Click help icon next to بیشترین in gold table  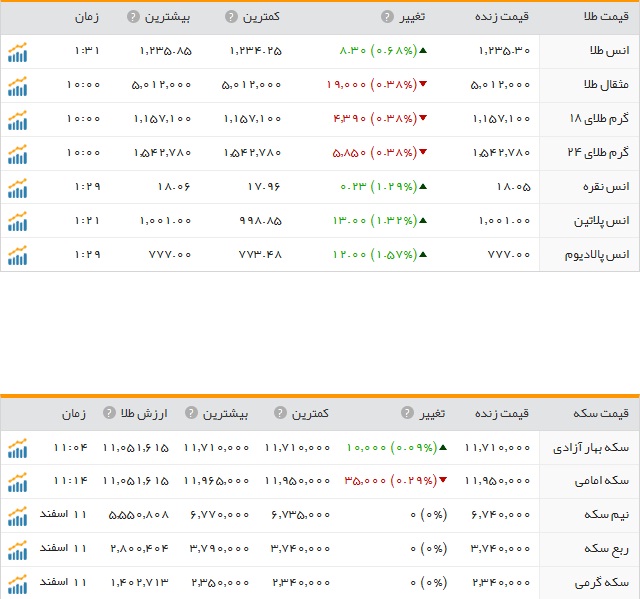pyautogui.click(x=133, y=17)
